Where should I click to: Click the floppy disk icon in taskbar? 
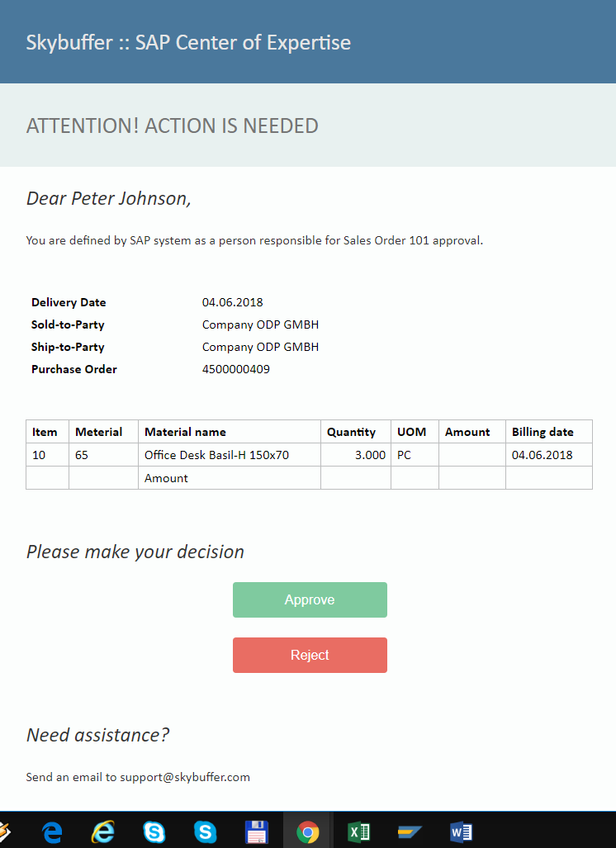coord(256,831)
